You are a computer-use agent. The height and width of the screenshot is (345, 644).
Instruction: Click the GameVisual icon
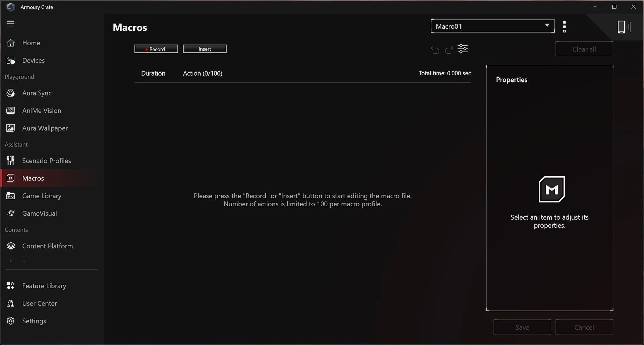click(x=11, y=213)
